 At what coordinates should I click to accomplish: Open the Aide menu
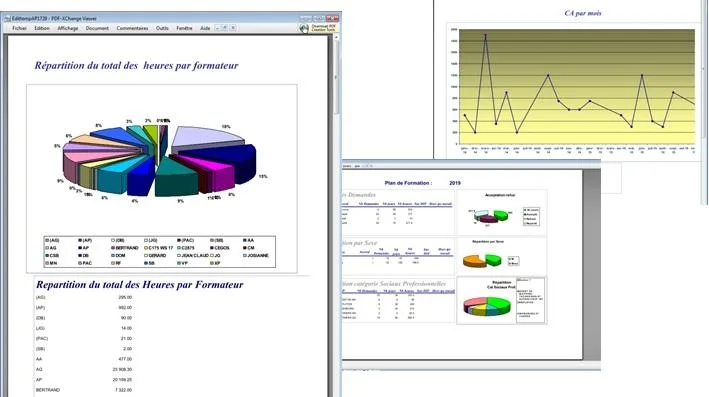coord(205,28)
